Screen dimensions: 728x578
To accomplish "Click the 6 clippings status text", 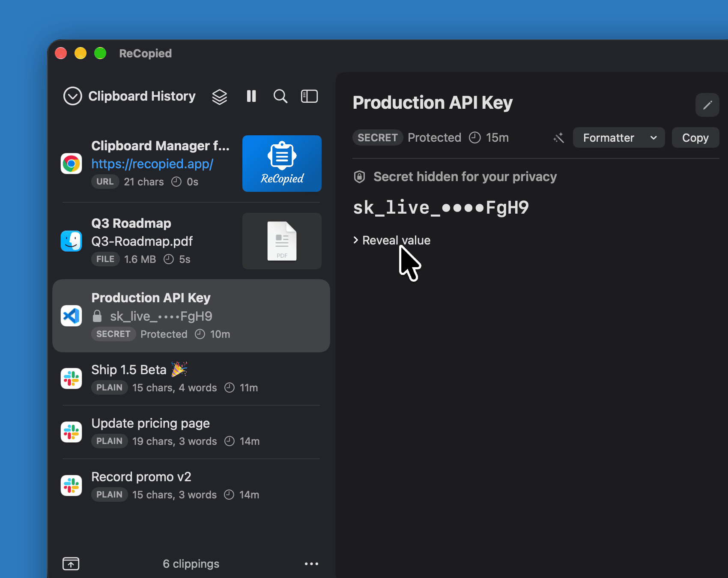I will coord(191,564).
